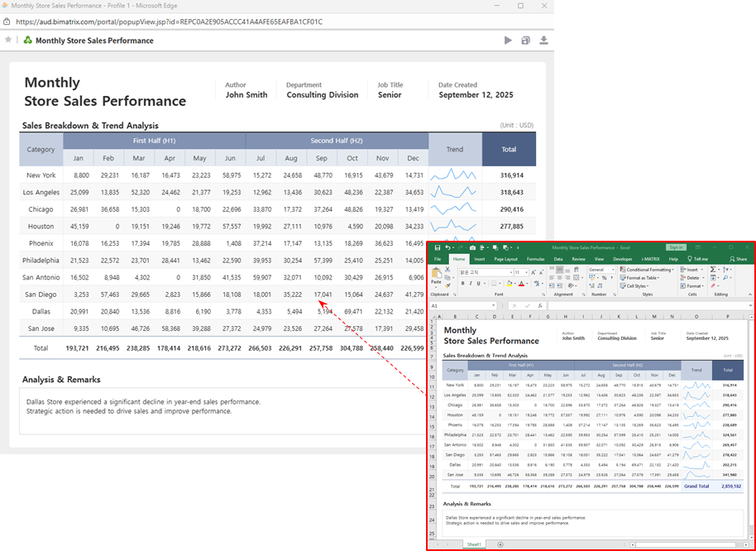This screenshot has width=756, height=551.
Task: Click the Share button in Excel
Action: (738, 259)
